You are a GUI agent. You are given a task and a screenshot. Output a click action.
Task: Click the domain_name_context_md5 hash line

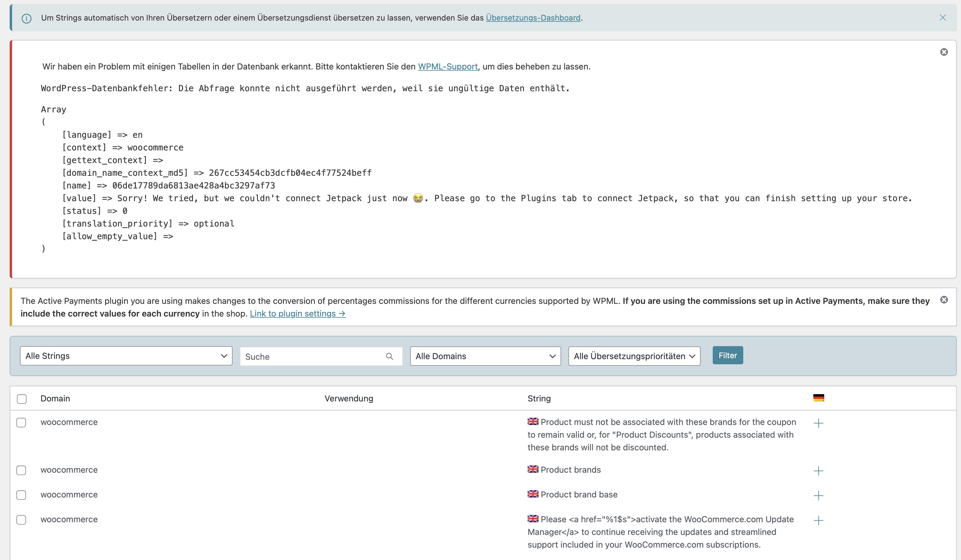click(217, 173)
